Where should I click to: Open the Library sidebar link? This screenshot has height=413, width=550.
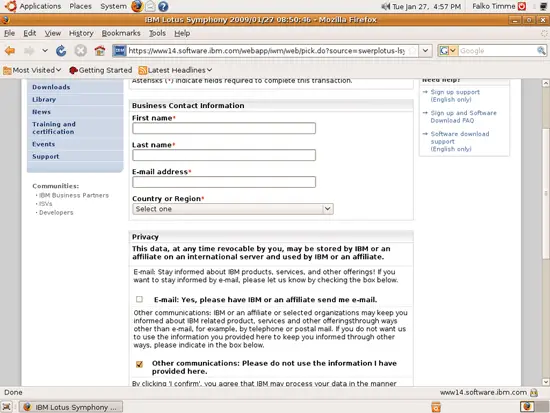(44, 100)
